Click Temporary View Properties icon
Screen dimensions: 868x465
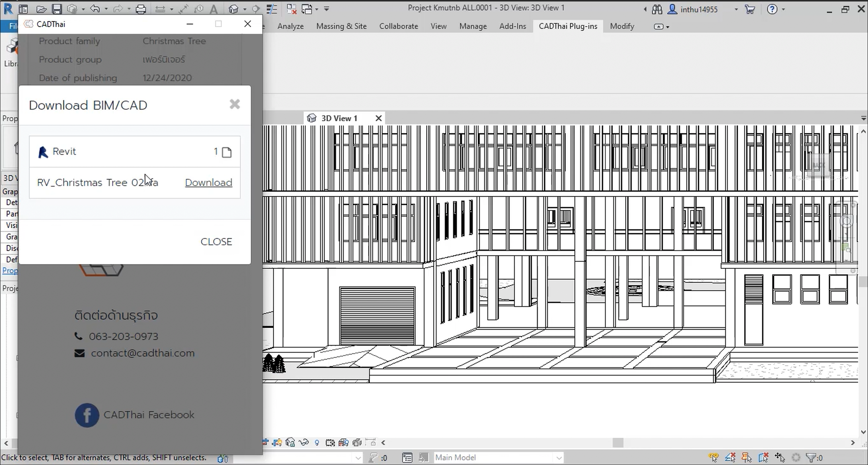pos(330,443)
